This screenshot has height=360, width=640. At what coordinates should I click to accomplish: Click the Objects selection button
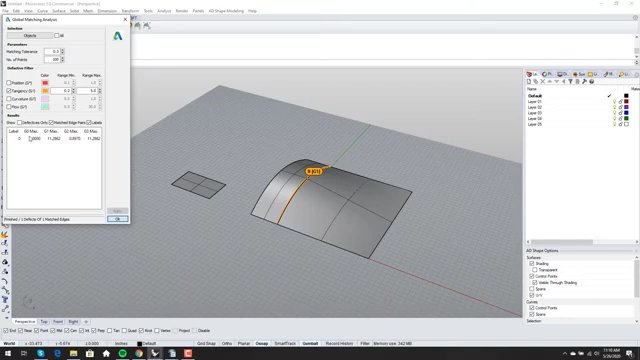click(x=30, y=36)
